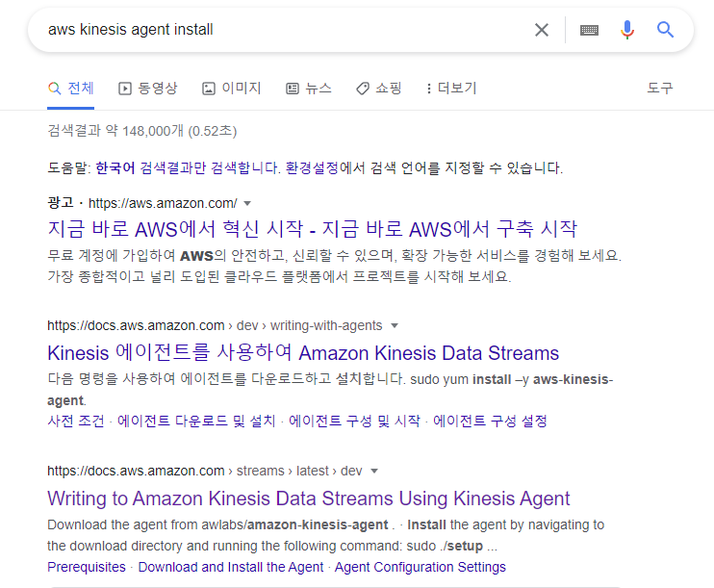Open the on-screen keyboard input tool
714x588 pixels.
point(589,30)
